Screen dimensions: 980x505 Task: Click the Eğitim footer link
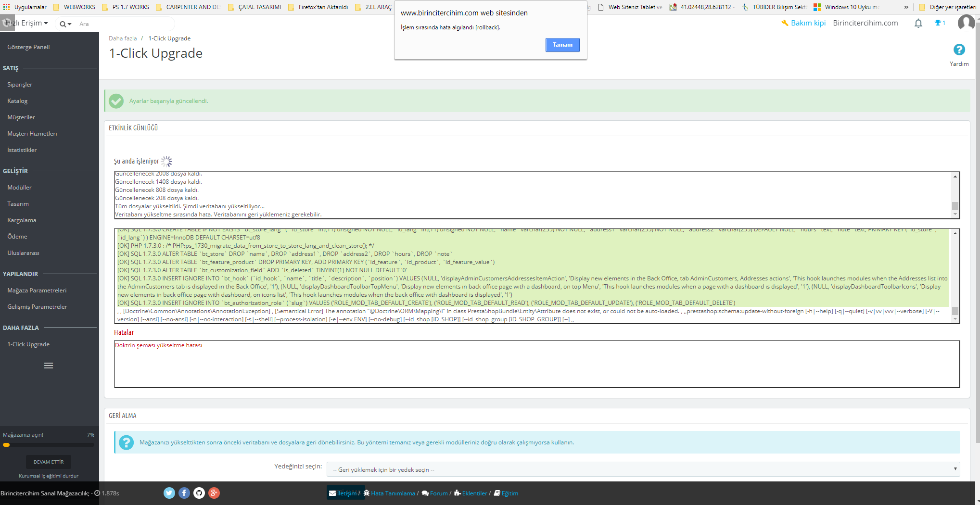point(506,493)
